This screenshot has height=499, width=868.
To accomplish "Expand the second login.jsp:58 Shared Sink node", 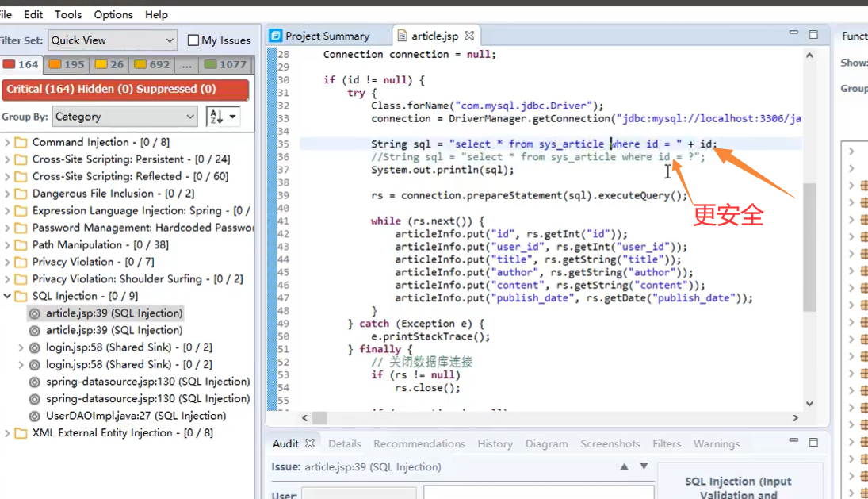I will point(21,364).
